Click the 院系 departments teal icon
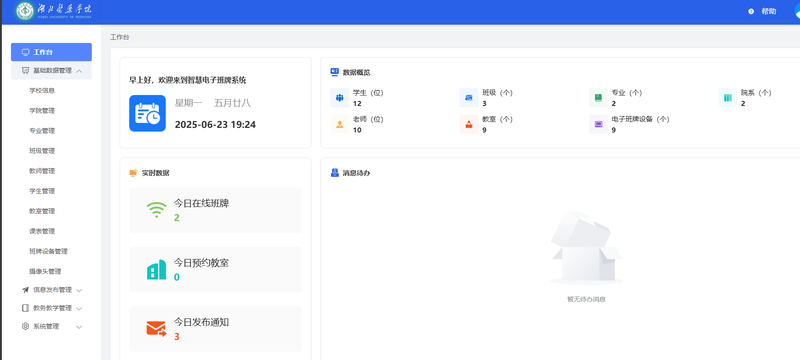 point(728,98)
